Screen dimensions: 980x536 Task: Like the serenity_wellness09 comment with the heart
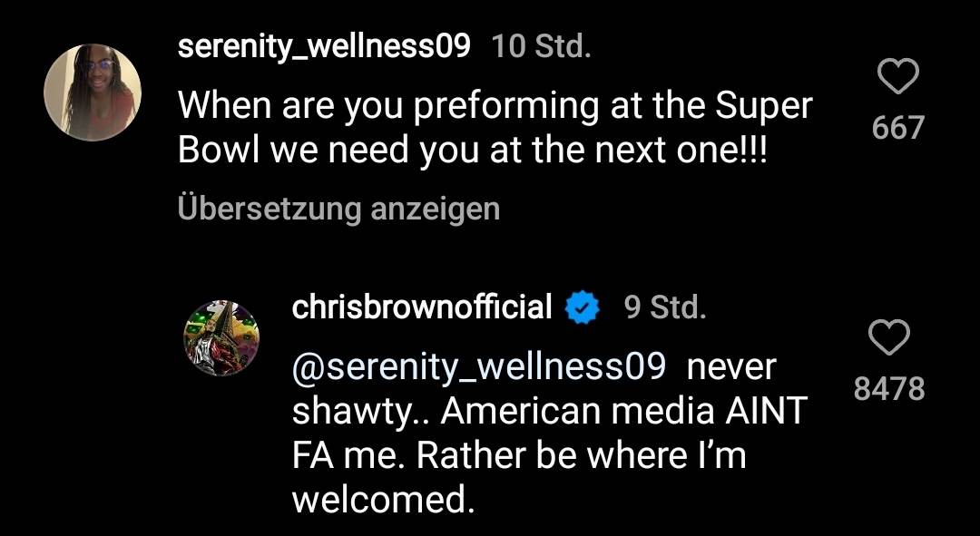tap(897, 77)
